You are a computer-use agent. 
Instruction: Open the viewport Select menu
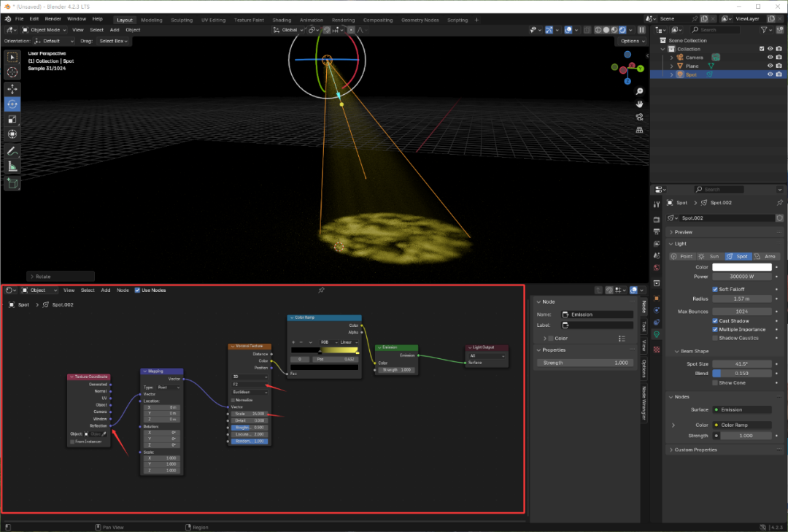(x=96, y=30)
